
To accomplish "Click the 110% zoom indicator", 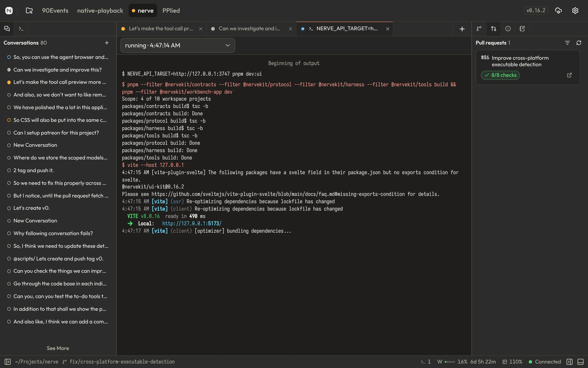I will tap(512, 362).
